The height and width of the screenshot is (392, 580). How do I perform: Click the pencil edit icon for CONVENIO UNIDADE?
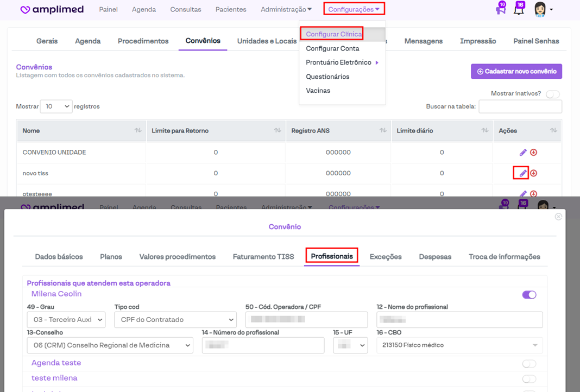522,153
